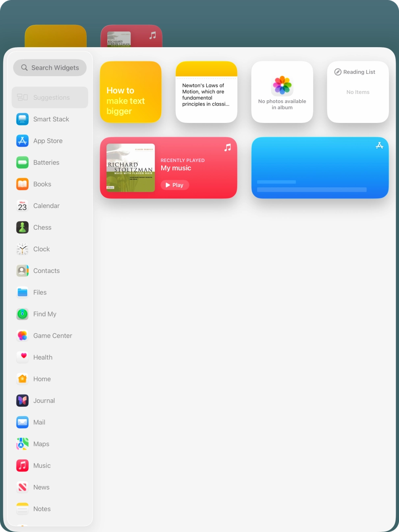The width and height of the screenshot is (399, 532).
Task: Click the Find My icon
Action: click(x=23, y=314)
